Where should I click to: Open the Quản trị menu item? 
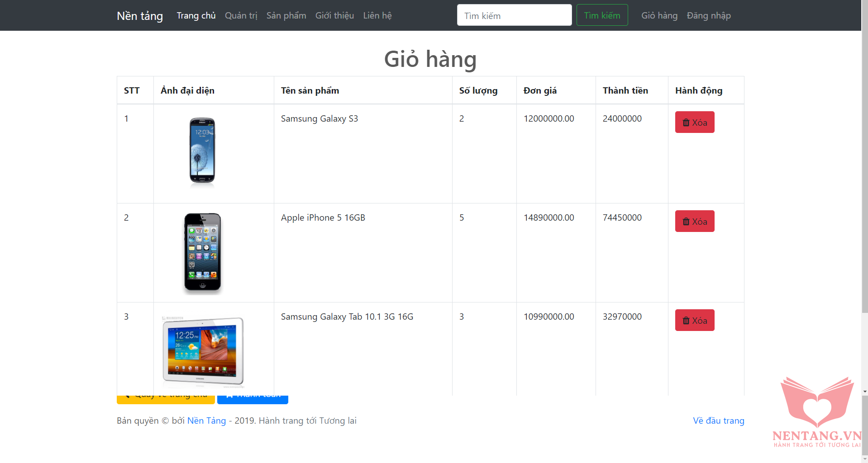[x=241, y=16]
